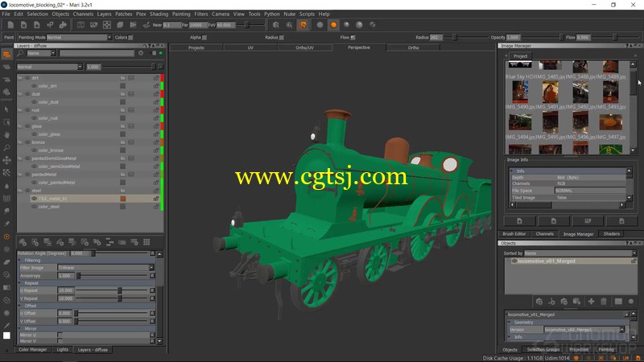The image size is (644, 362).
Task: Open the Brush Editor palette tab
Action: 514,234
